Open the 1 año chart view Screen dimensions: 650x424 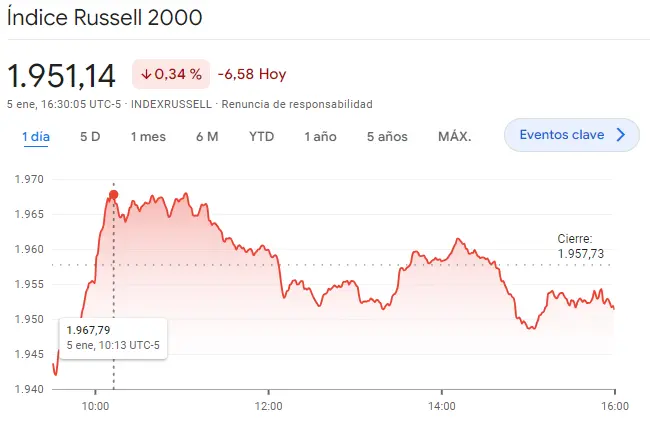320,136
